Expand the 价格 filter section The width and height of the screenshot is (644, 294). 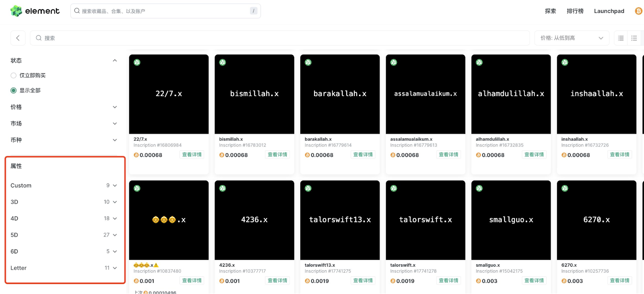pyautogui.click(x=115, y=107)
